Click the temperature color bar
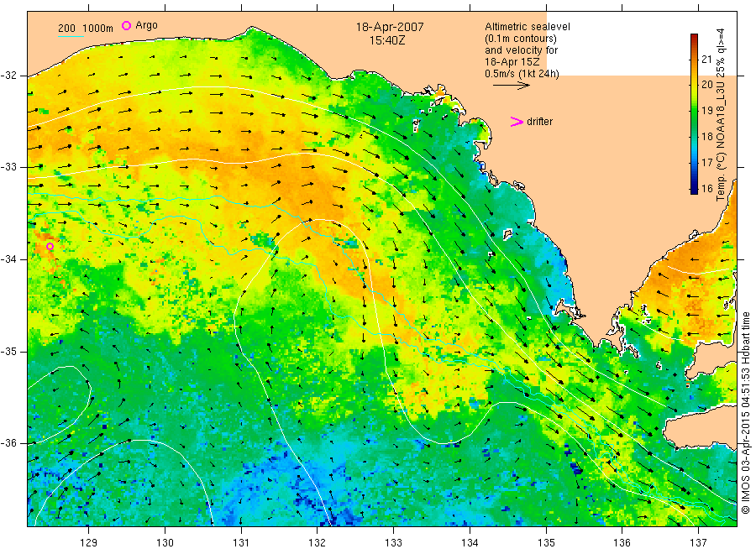Screen dimensions: 756x554 (694, 113)
